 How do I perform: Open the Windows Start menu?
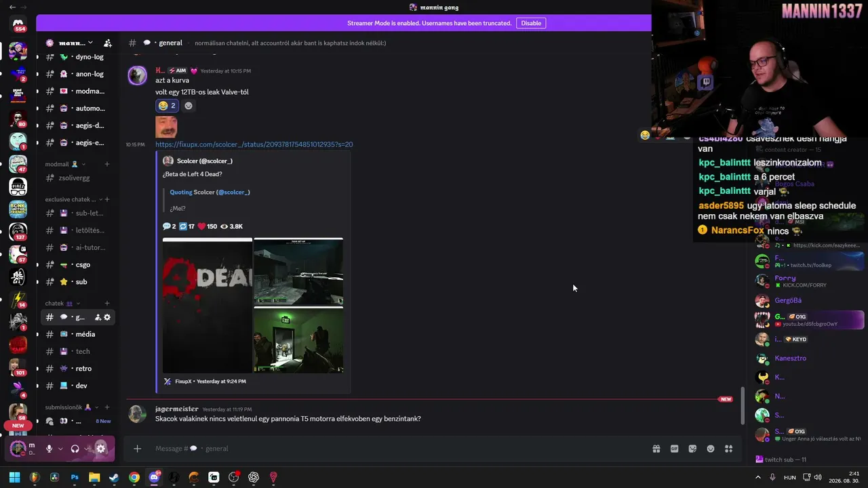tap(14, 477)
